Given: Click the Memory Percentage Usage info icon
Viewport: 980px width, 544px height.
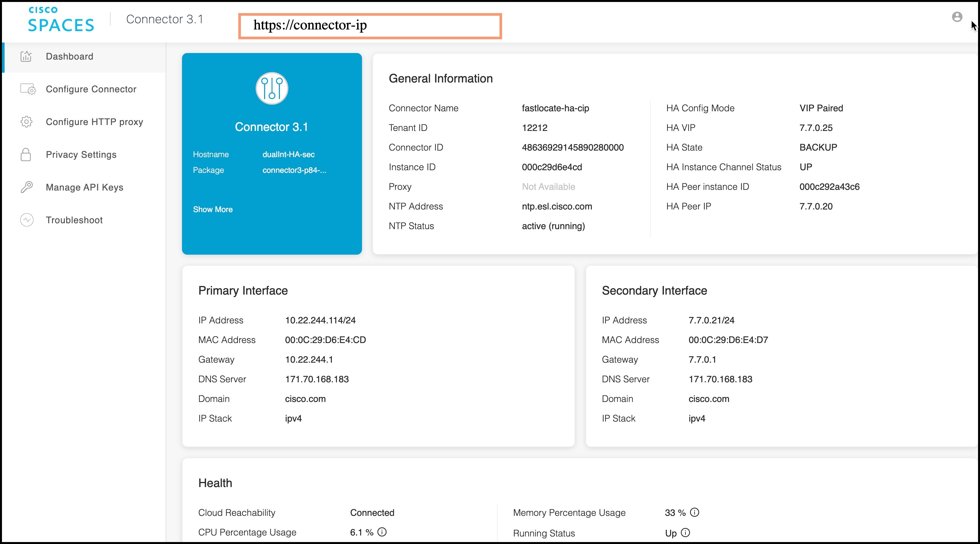Looking at the screenshot, I should [695, 513].
